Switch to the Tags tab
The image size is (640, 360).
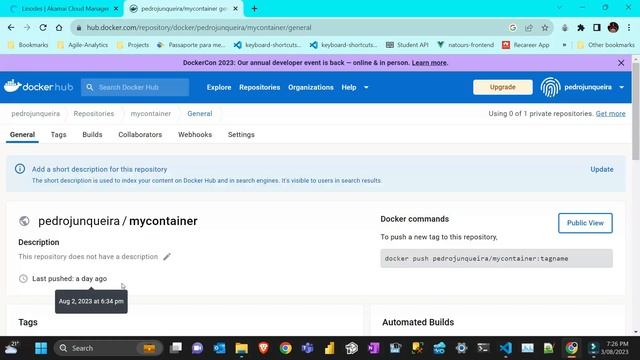[x=58, y=135]
